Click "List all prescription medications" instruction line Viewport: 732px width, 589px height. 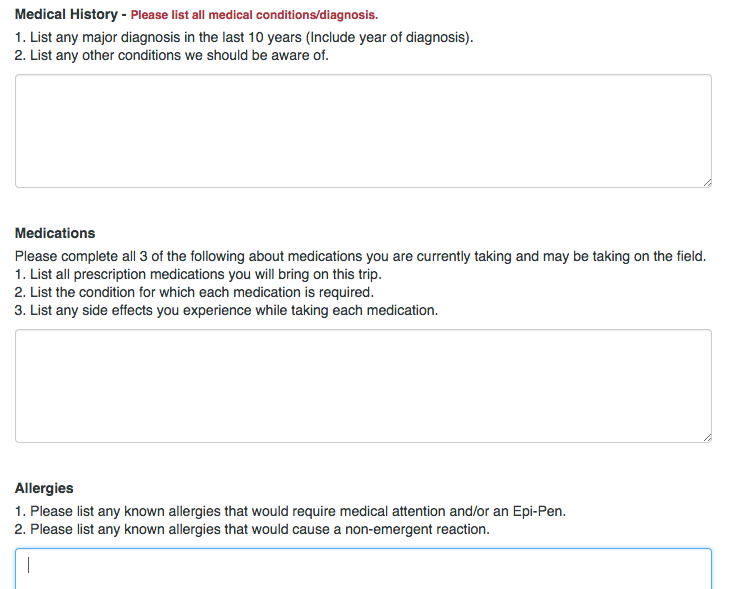(x=198, y=274)
